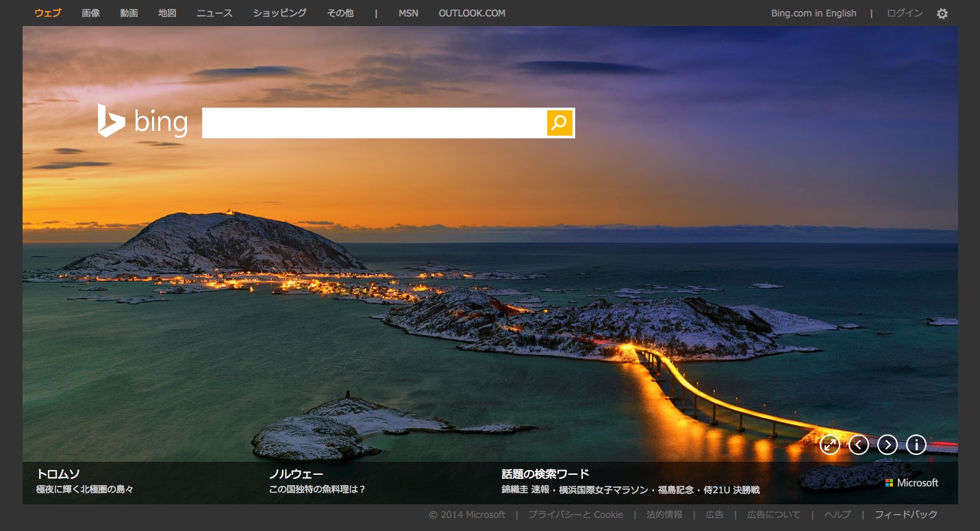Switch to Bing.com in English

814,13
